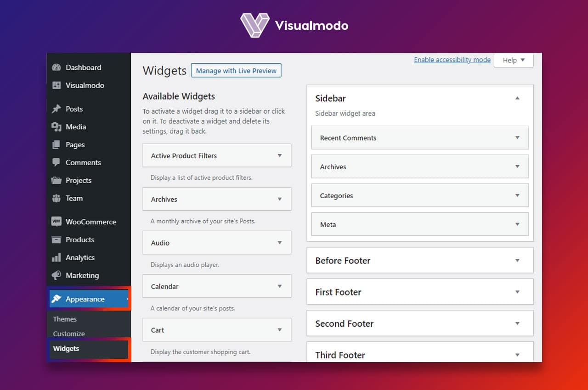The height and width of the screenshot is (390, 588).
Task: Select the Posts pushpin icon
Action: [57, 109]
